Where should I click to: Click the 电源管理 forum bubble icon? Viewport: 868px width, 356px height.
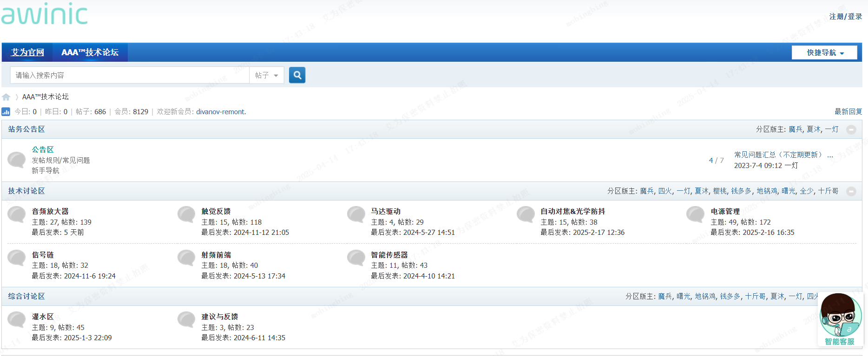tap(695, 215)
